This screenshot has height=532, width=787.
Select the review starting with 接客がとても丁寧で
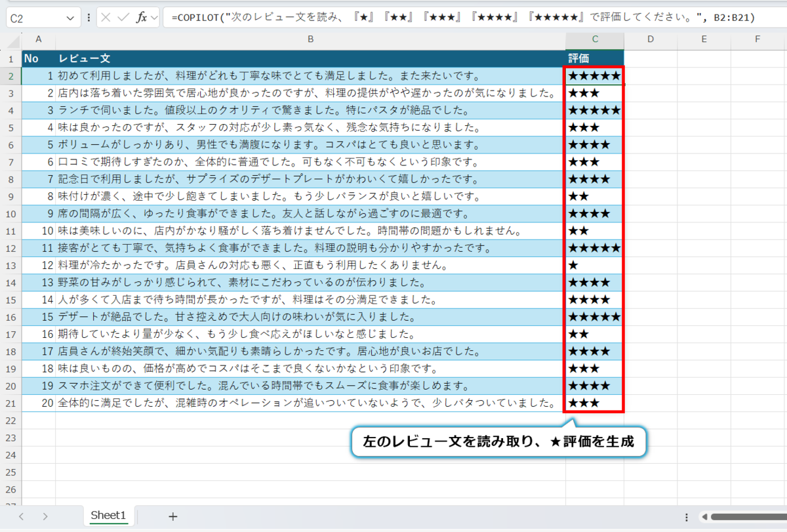311,248
